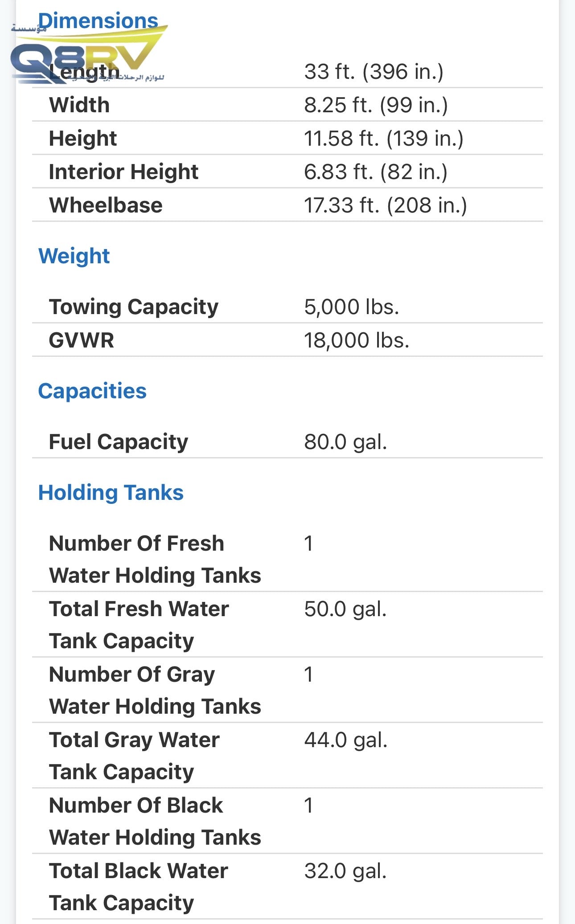Click the GVWR row label

click(x=82, y=340)
